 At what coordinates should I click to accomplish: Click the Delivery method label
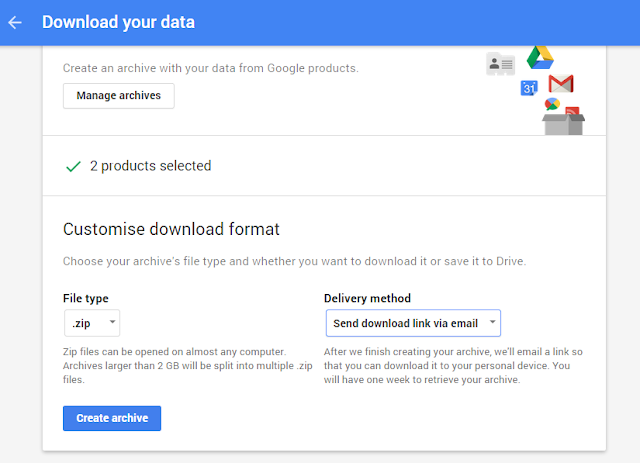pos(367,298)
